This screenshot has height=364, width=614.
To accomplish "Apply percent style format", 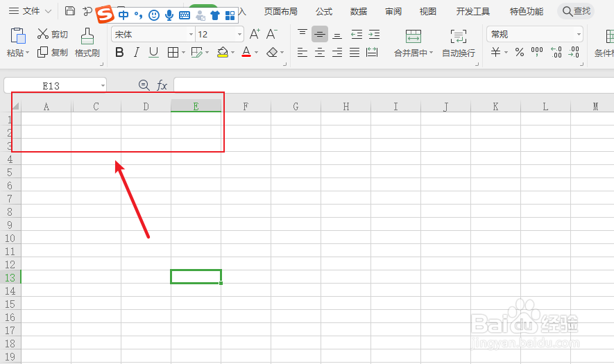I will point(520,52).
